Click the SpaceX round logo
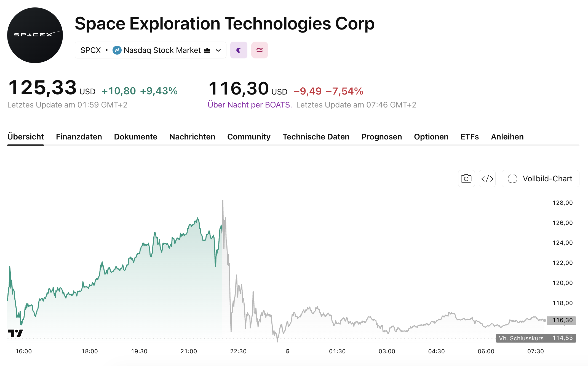The width and height of the screenshot is (588, 366). click(x=35, y=35)
